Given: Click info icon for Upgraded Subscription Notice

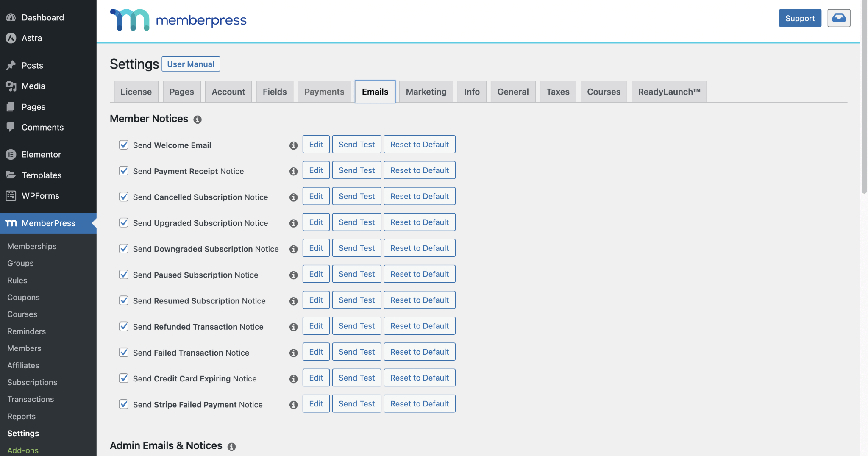Looking at the screenshot, I should click(293, 223).
